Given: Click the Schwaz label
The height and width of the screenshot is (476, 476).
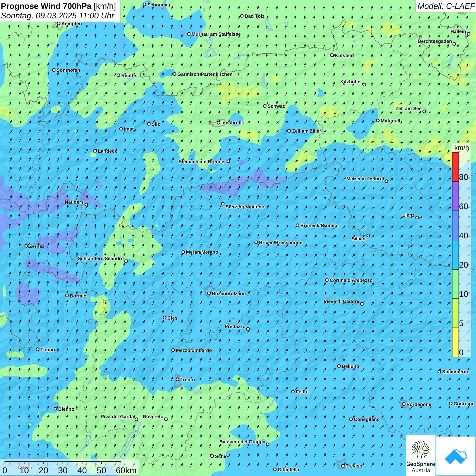Looking at the screenshot, I should pos(276,106).
